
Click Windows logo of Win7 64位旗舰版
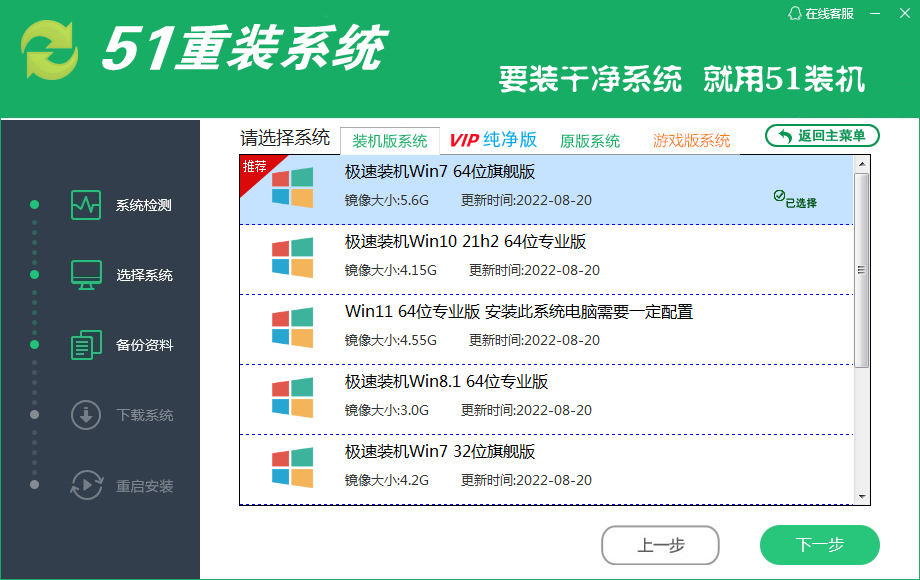(292, 188)
